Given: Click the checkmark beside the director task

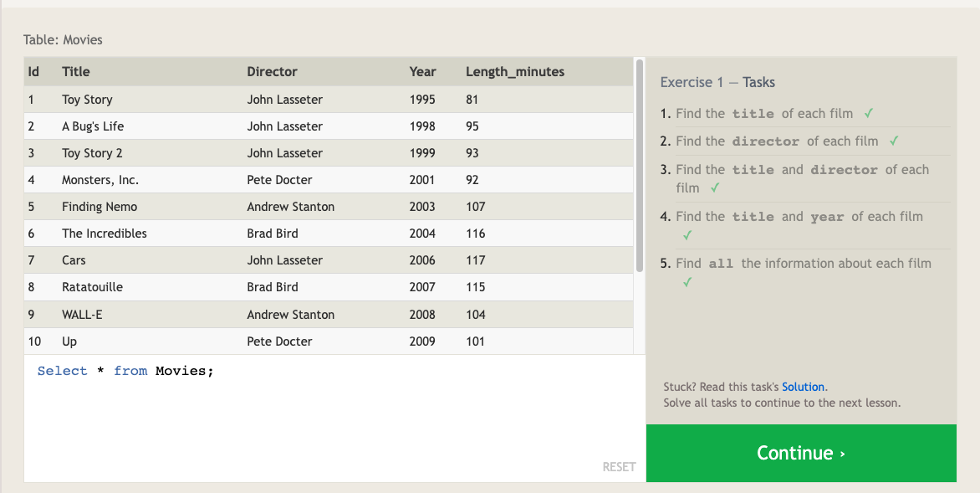Looking at the screenshot, I should pyautogui.click(x=894, y=141).
